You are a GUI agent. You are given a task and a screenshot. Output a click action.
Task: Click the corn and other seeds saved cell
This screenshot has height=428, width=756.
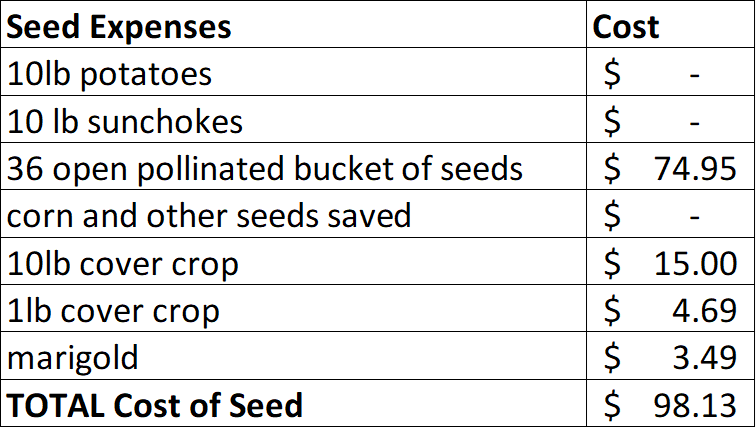pyautogui.click(x=209, y=215)
